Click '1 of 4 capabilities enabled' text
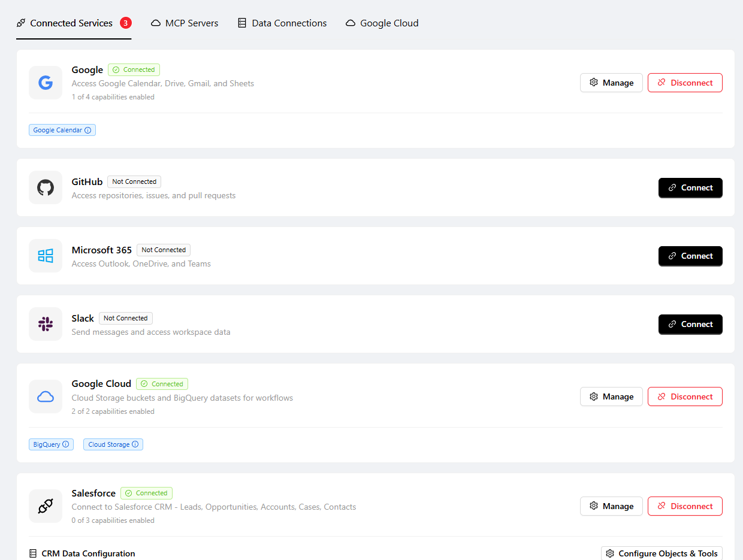Screen dimensions: 743x560 pyautogui.click(x=113, y=97)
